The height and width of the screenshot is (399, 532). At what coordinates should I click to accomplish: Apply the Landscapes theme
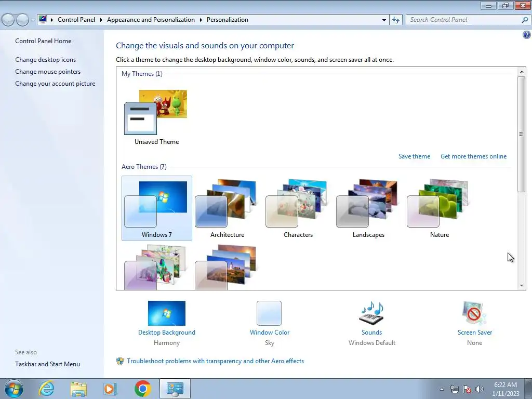pyautogui.click(x=368, y=208)
